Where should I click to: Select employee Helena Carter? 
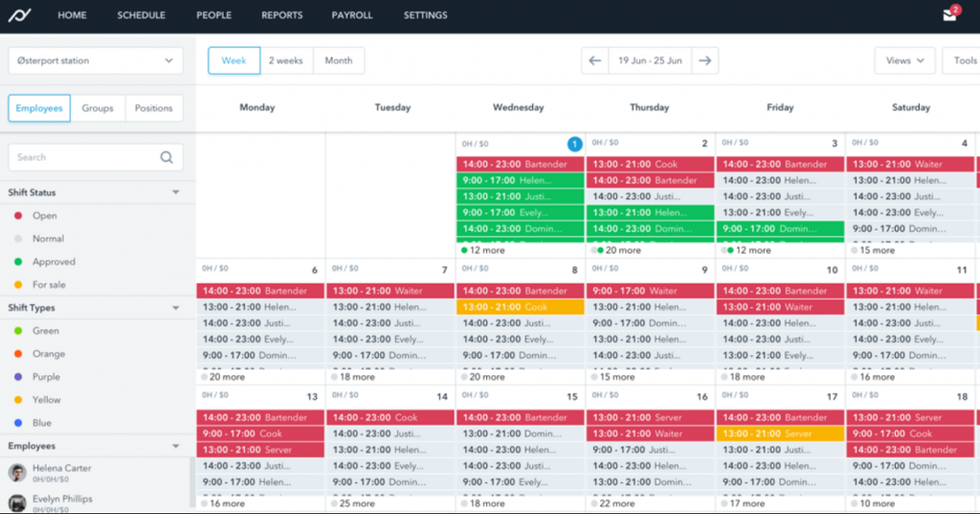[x=61, y=468]
